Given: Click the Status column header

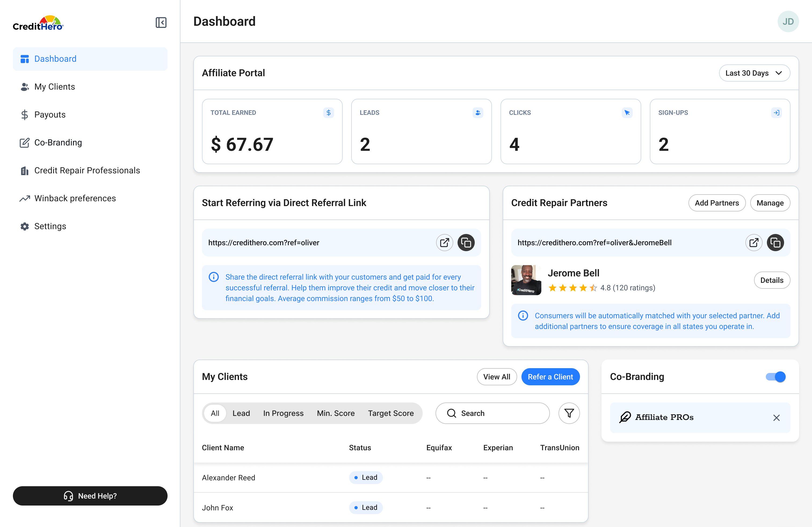Looking at the screenshot, I should 360,448.
